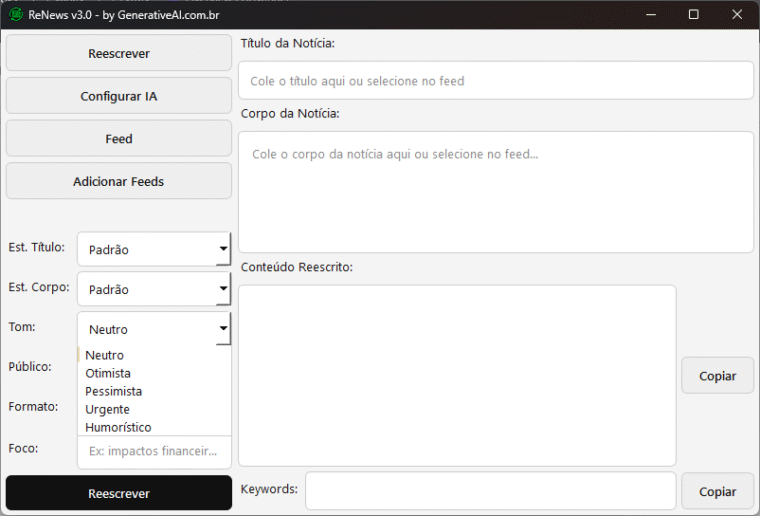760x516 pixels.
Task: Pick the Pessimista tone option
Action: tap(113, 391)
